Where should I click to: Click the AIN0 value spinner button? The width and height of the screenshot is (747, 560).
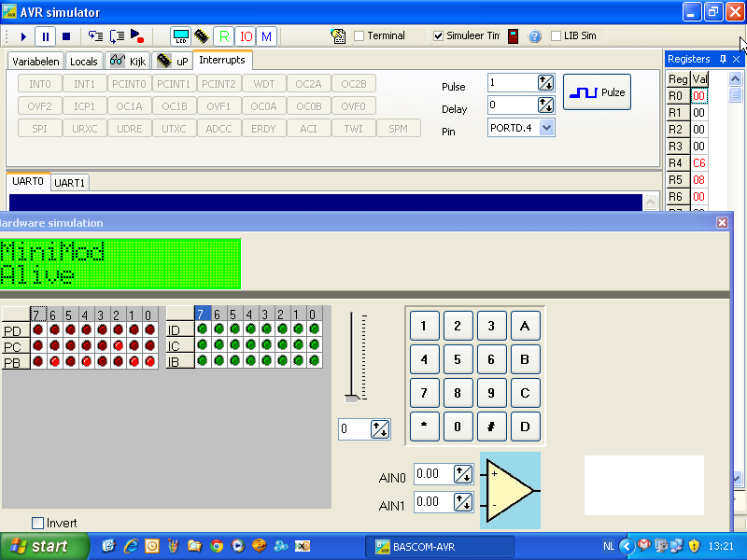(x=462, y=475)
